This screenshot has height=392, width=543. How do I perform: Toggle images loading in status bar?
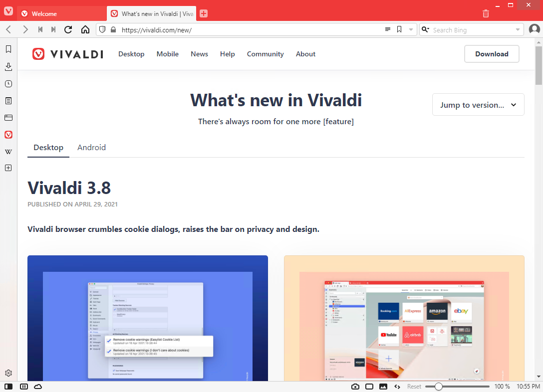pyautogui.click(x=383, y=387)
